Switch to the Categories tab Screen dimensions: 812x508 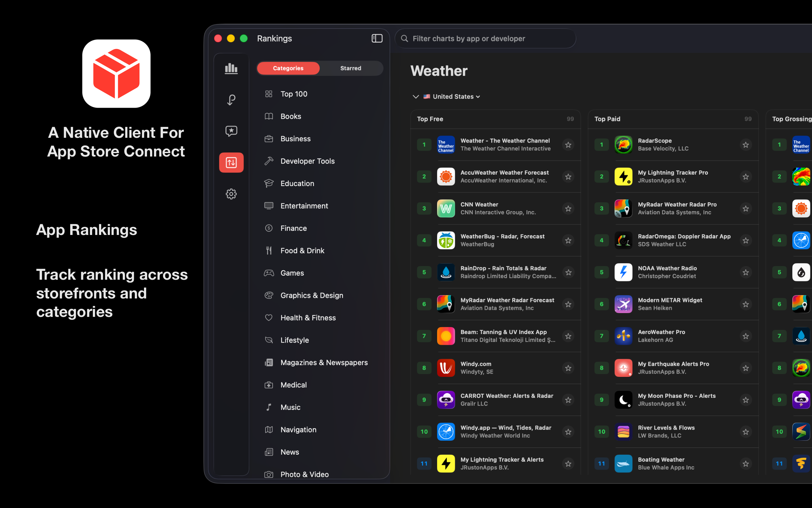[288, 68]
